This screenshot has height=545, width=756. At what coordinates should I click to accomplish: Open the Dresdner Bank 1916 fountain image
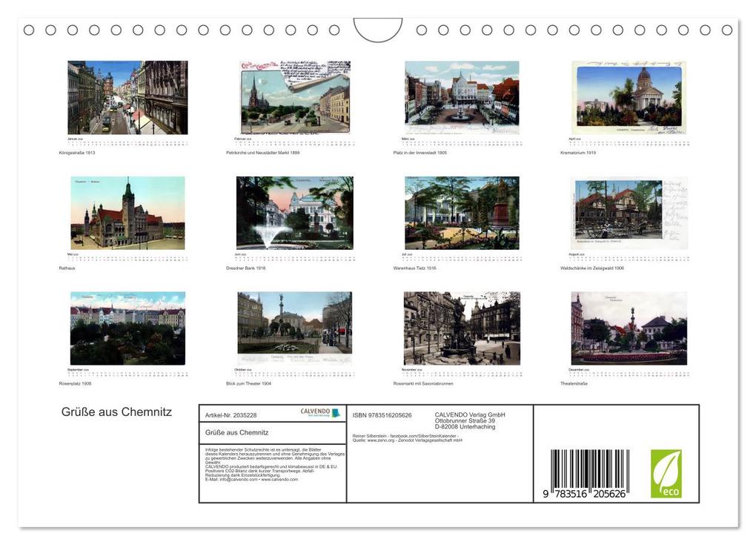pyautogui.click(x=295, y=212)
